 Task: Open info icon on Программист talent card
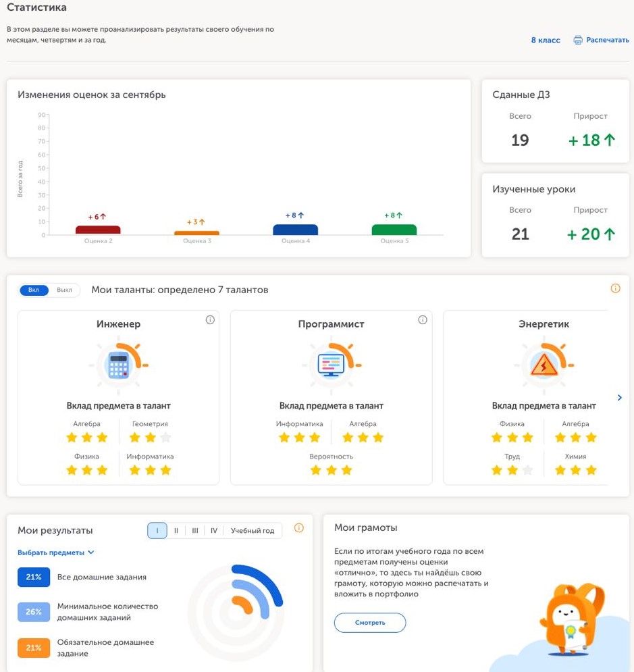tap(423, 320)
